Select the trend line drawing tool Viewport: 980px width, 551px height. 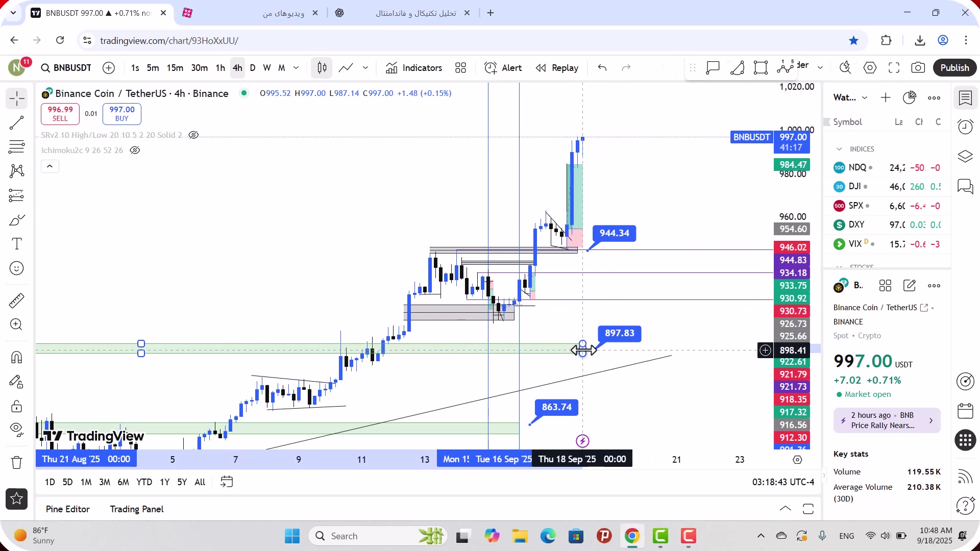(x=16, y=122)
